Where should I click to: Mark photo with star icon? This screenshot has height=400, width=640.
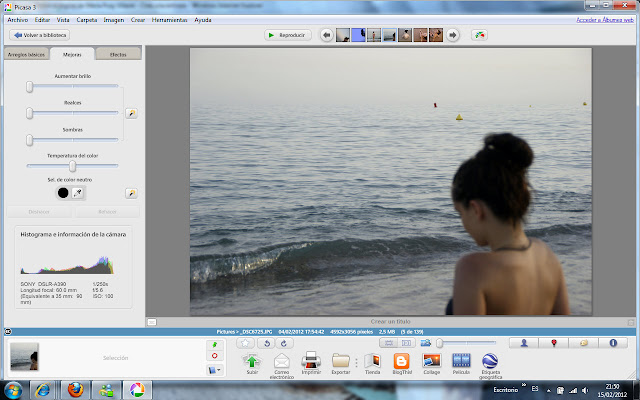click(x=245, y=343)
